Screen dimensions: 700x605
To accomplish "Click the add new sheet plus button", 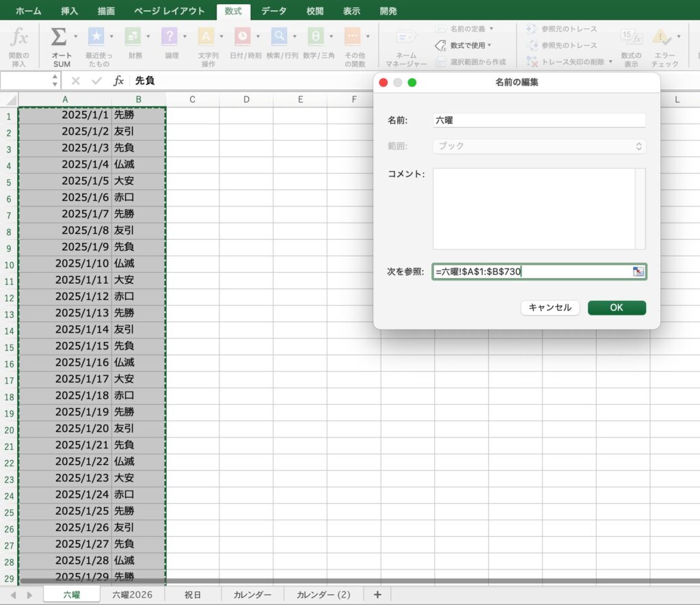I will 377,595.
